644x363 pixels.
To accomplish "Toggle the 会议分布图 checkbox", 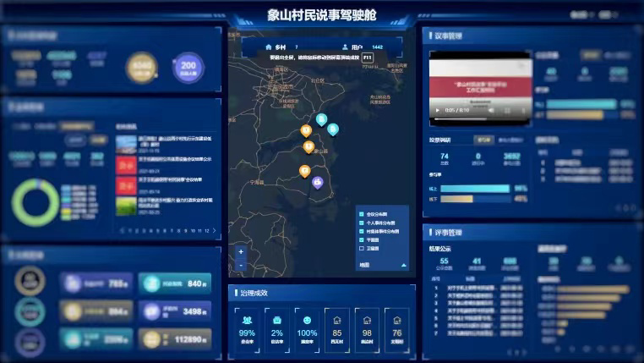I will (362, 215).
